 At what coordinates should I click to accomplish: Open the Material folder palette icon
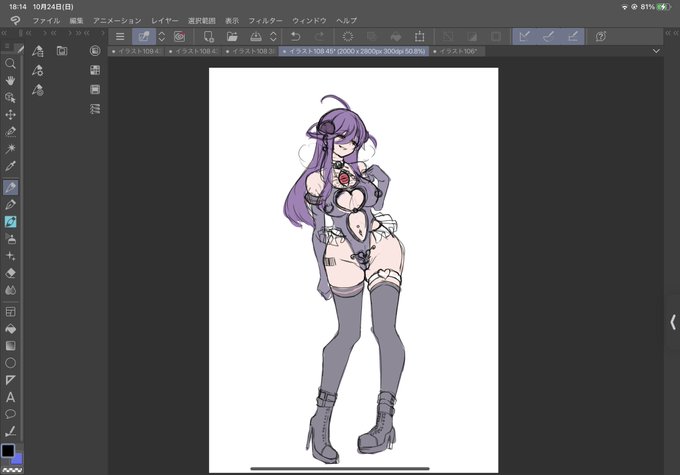tap(62, 51)
